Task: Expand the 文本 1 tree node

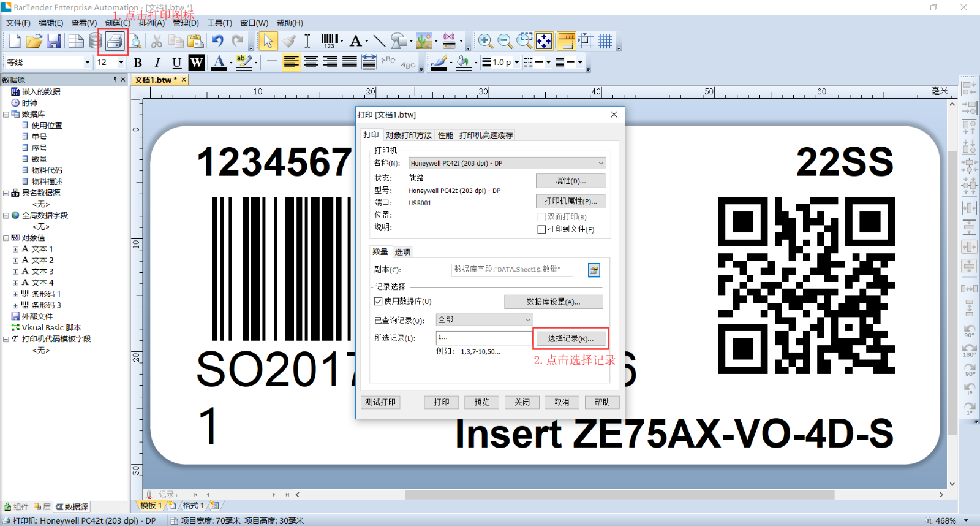Action: [x=15, y=250]
